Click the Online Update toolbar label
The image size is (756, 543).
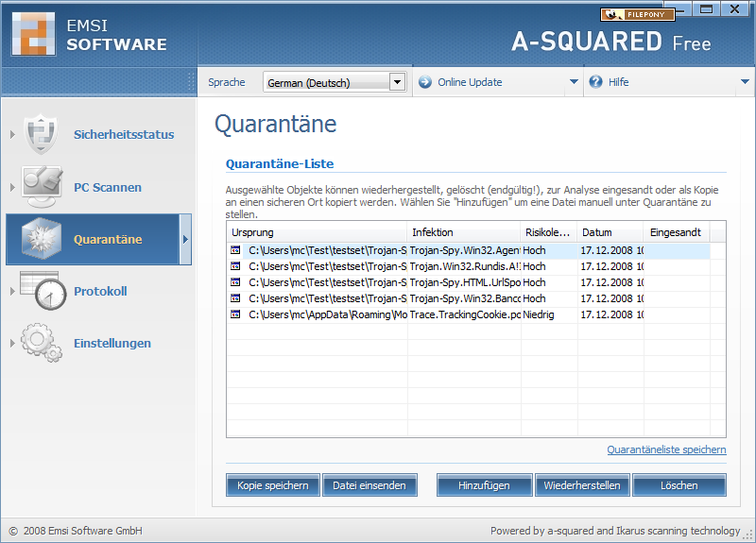pos(470,82)
